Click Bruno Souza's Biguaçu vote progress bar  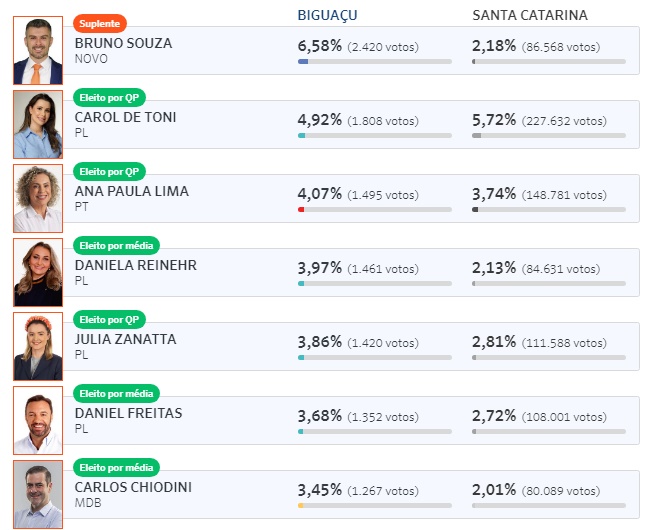(x=374, y=62)
